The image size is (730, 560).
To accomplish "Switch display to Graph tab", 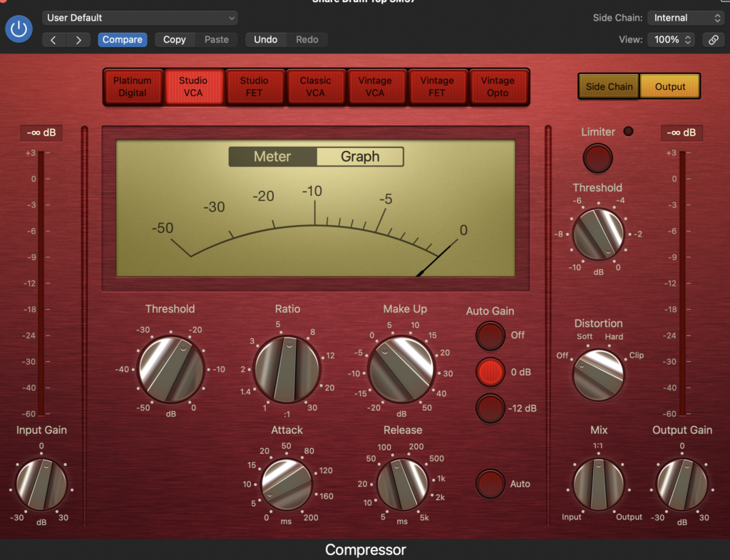I will 360,157.
